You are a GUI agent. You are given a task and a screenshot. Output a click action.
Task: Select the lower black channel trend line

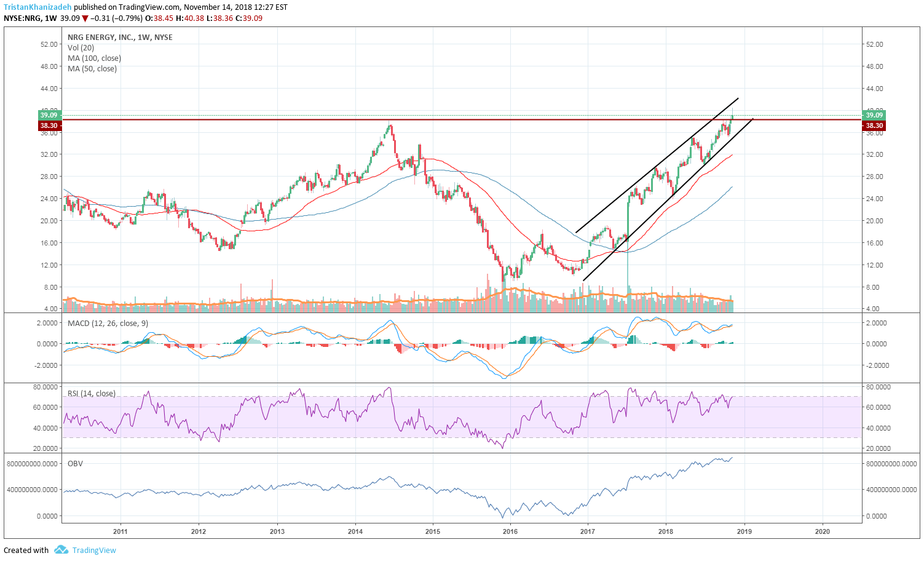point(668,200)
